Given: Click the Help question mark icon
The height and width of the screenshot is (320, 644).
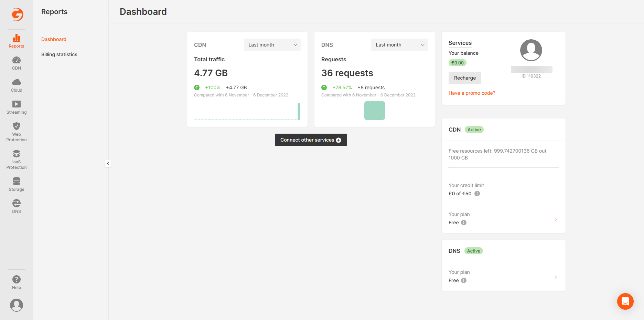Looking at the screenshot, I should pos(16,280).
